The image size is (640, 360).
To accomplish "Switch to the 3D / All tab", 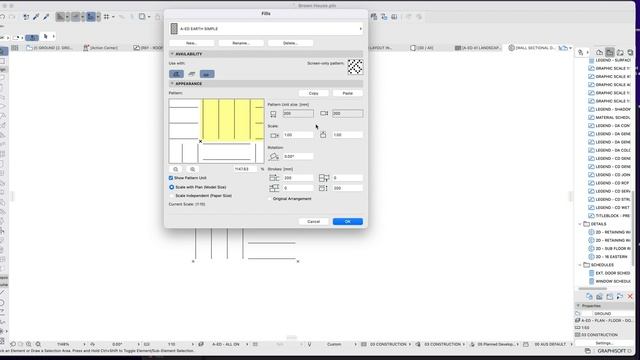I will coord(422,48).
